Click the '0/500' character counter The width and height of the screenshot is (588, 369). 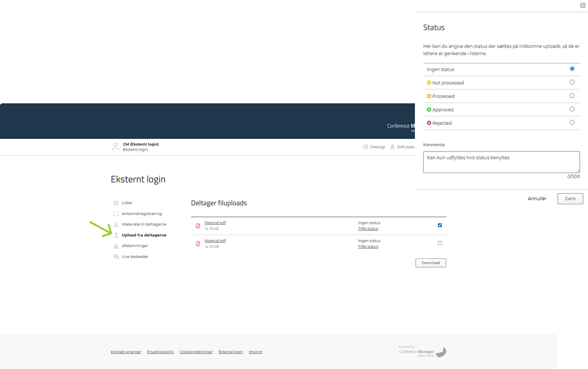[573, 176]
